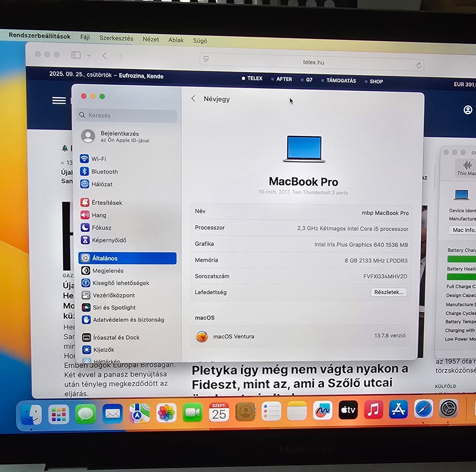
Task: Focus the Keresés search field
Action: (x=127, y=115)
